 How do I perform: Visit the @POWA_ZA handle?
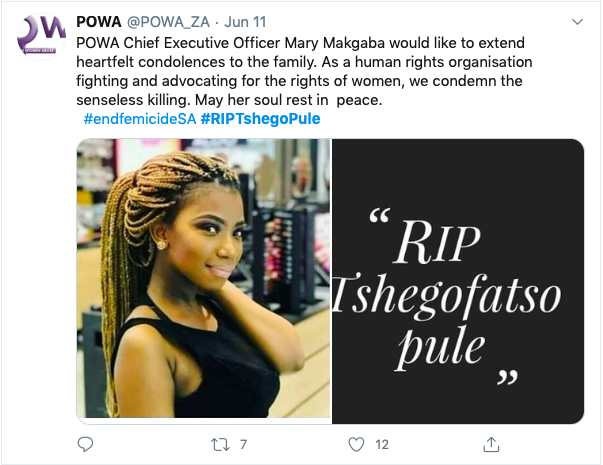[168, 22]
